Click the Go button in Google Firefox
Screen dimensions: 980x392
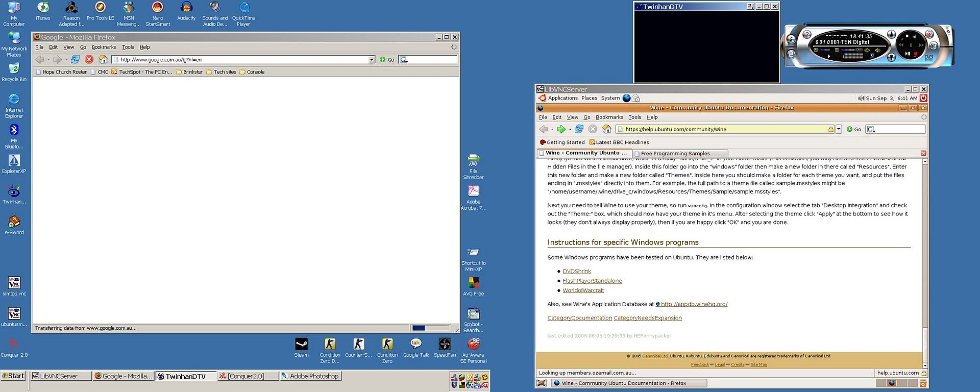(387, 60)
